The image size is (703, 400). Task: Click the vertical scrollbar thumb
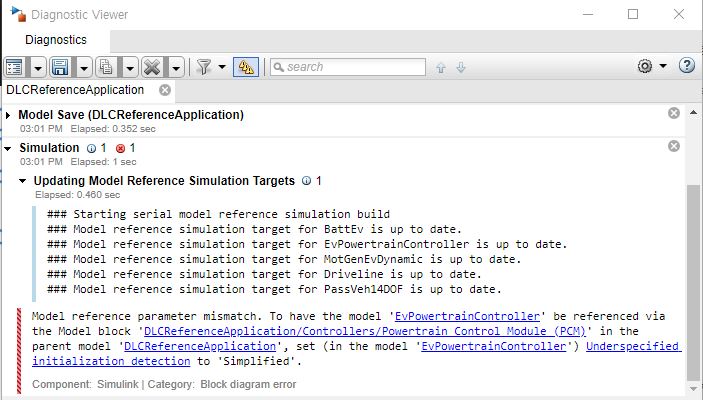pos(693,282)
